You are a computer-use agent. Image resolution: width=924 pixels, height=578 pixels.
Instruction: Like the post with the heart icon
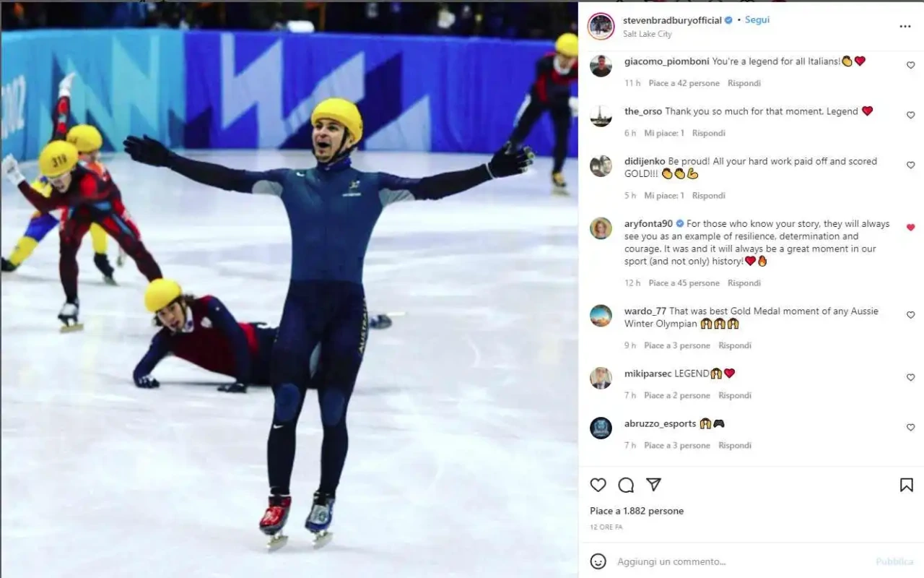click(x=598, y=485)
